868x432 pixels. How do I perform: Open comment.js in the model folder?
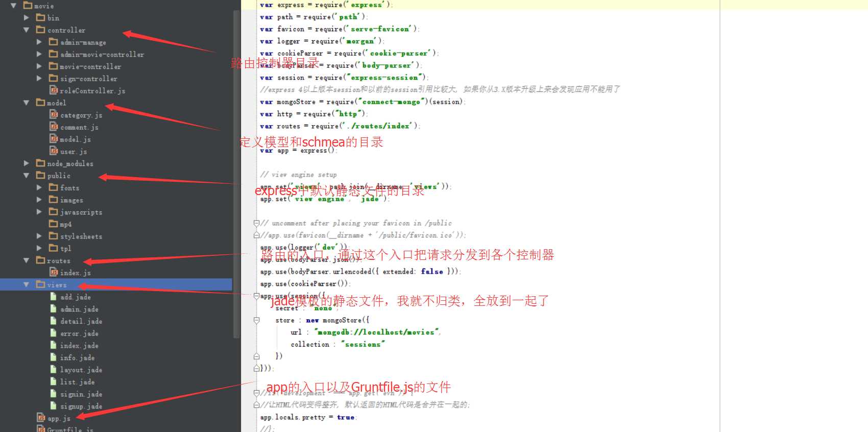[x=79, y=127]
